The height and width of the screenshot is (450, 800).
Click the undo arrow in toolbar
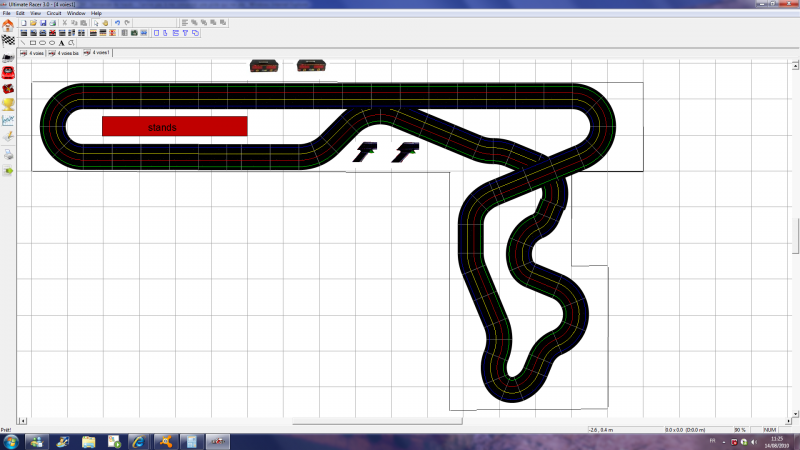pyautogui.click(x=117, y=22)
